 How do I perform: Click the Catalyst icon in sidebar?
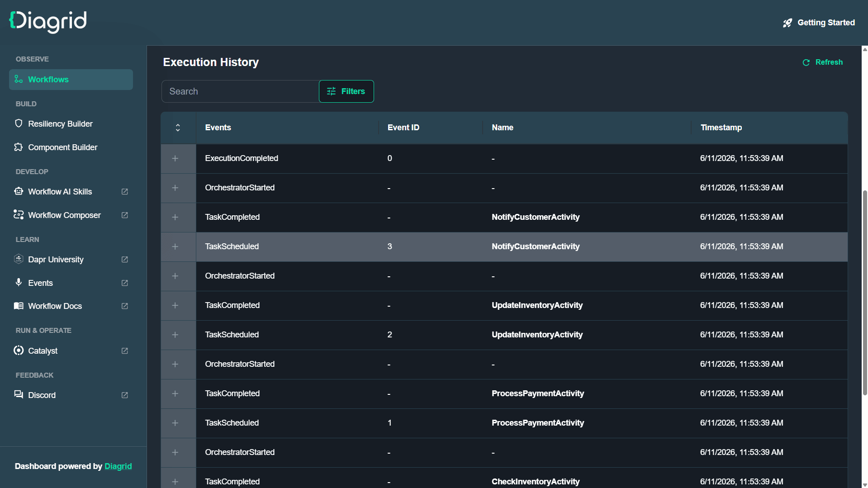point(19,351)
